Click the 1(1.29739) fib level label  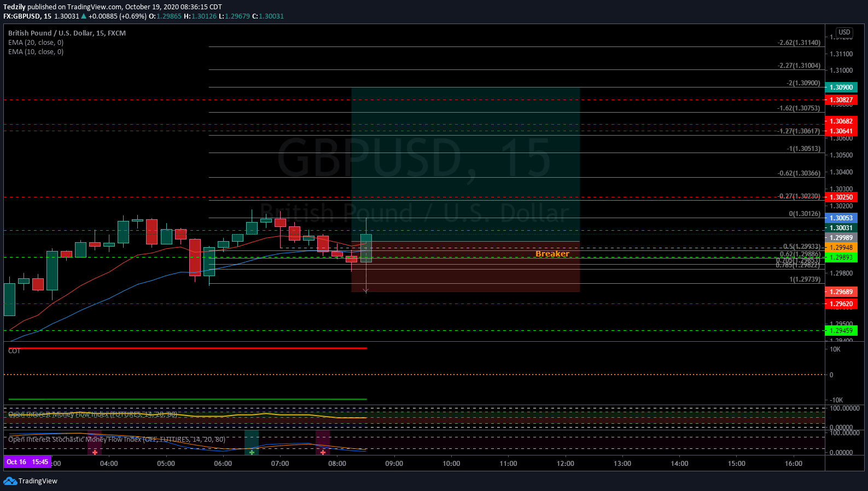[x=805, y=279]
